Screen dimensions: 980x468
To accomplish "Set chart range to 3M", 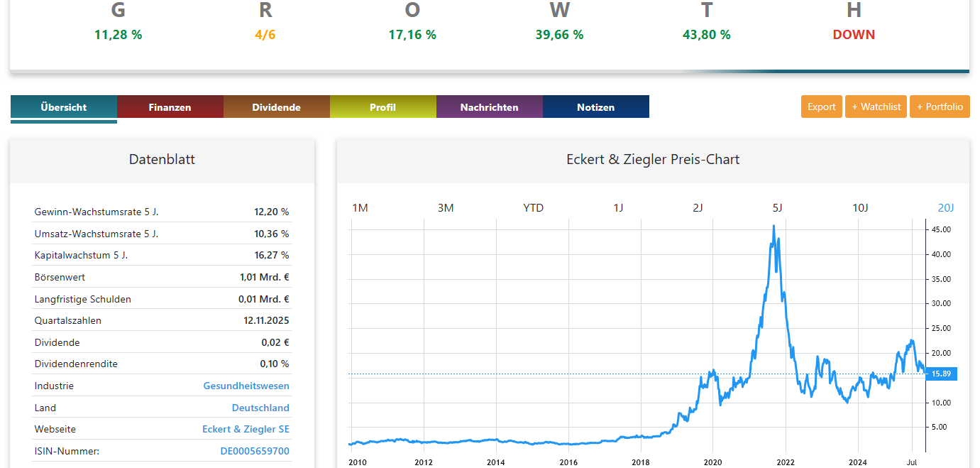I will (x=446, y=208).
